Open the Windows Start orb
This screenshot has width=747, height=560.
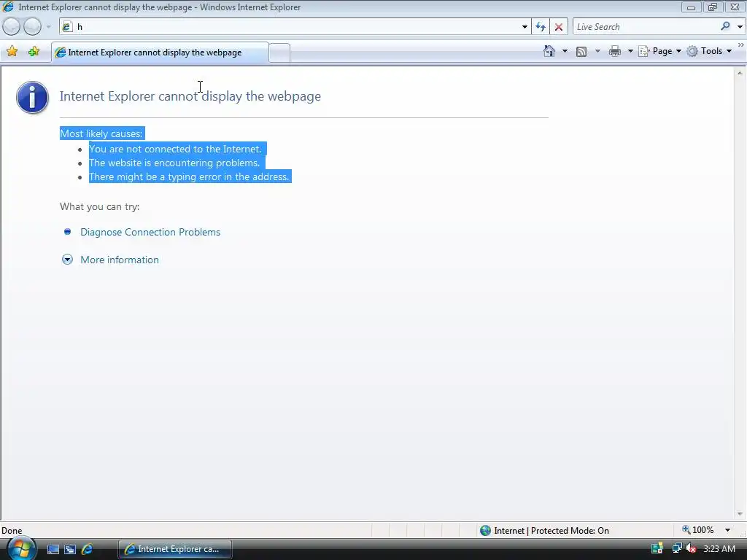tap(21, 549)
